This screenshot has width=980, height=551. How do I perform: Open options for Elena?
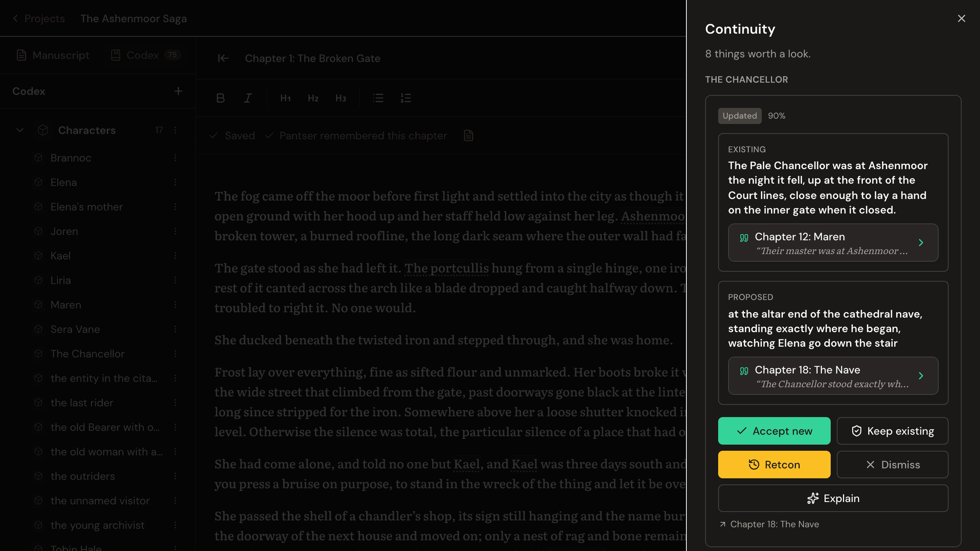pyautogui.click(x=175, y=182)
